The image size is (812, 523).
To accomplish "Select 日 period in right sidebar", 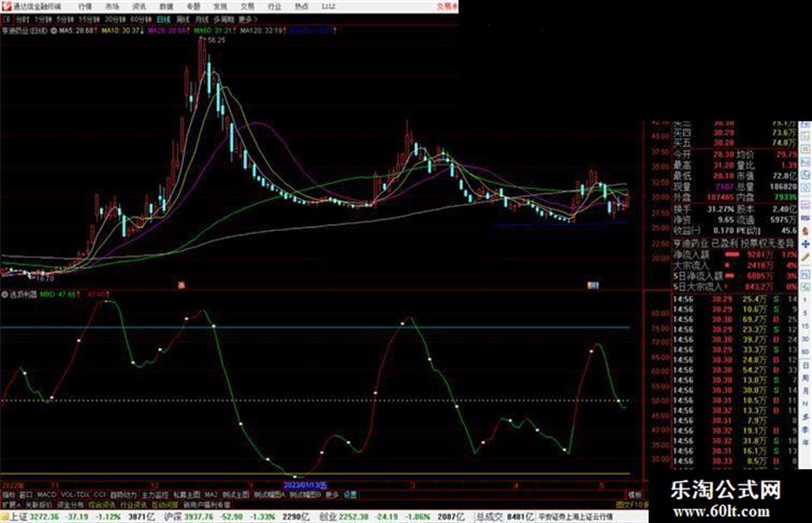I will coord(805,366).
